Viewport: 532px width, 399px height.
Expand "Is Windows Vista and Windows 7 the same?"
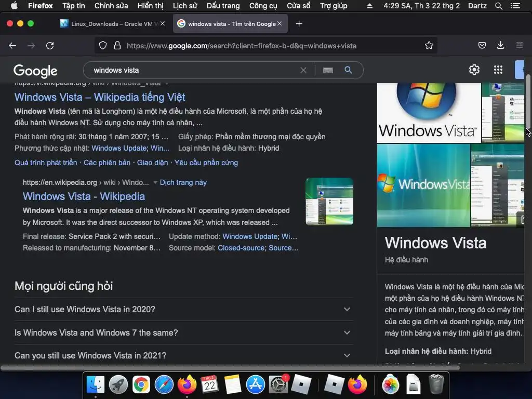click(x=183, y=332)
